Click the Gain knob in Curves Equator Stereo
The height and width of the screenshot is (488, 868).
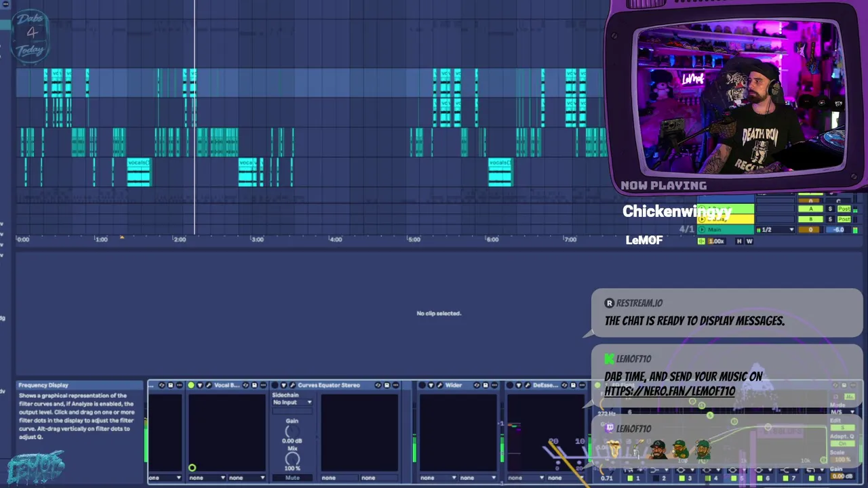[292, 431]
